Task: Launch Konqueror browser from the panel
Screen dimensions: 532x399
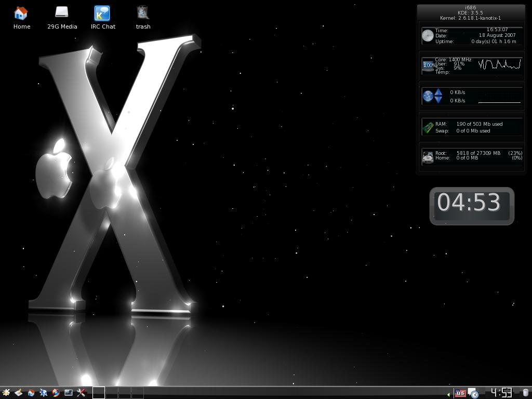Action: [x=44, y=393]
